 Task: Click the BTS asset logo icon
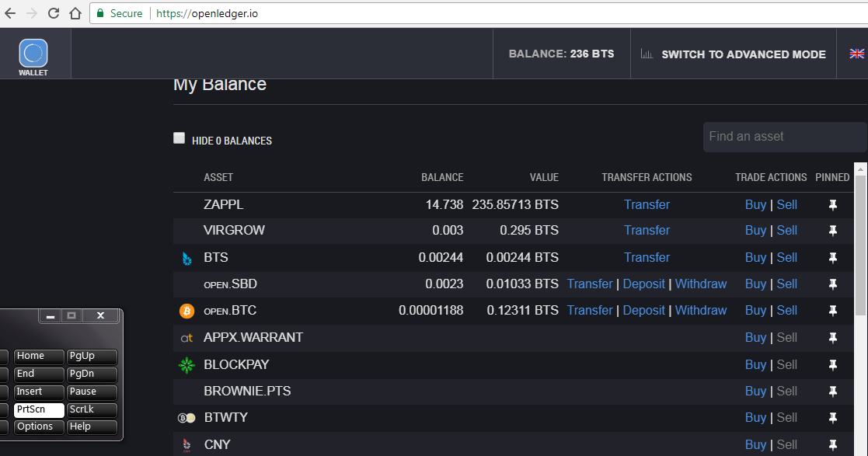pyautogui.click(x=187, y=258)
